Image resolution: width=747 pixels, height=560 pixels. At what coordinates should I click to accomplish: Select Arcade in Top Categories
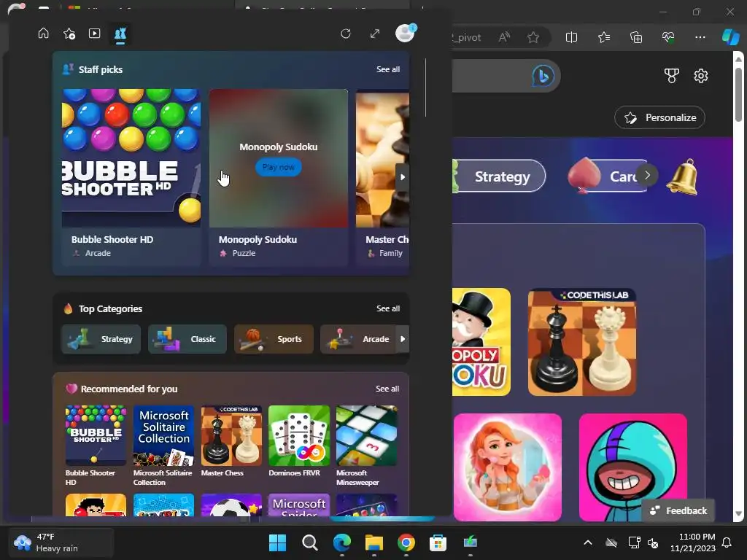coord(358,339)
